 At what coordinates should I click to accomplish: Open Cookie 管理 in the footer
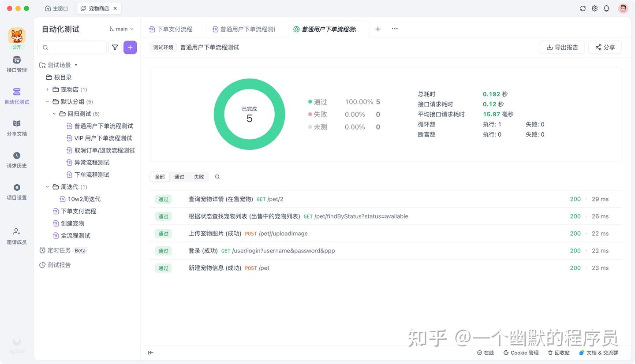click(x=521, y=353)
